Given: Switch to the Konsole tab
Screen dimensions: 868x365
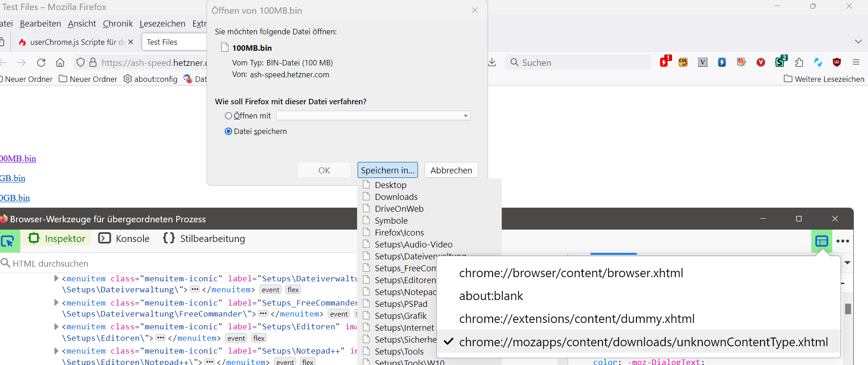Looking at the screenshot, I should [124, 238].
